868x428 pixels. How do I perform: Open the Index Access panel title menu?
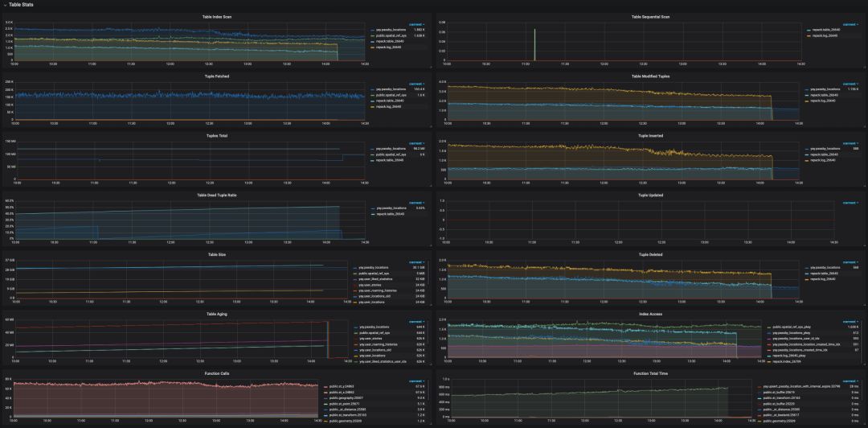[x=651, y=314]
